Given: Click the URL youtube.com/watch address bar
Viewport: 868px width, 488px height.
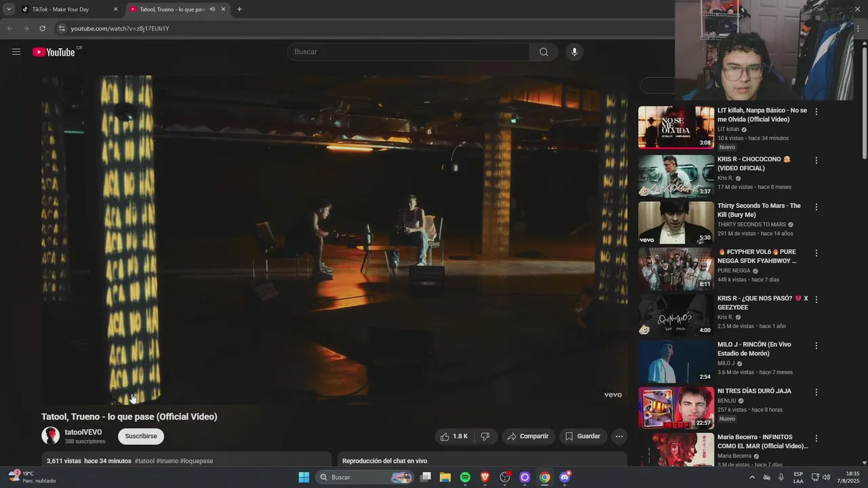Looking at the screenshot, I should point(120,28).
